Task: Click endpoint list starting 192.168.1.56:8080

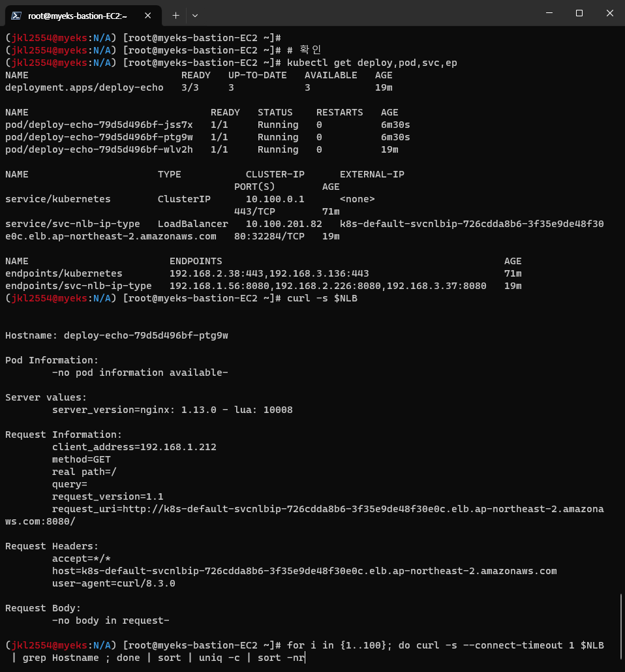Action: (x=328, y=286)
